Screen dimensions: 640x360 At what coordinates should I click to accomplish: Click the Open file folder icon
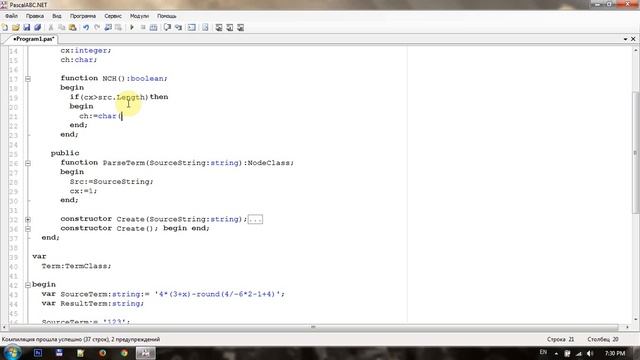[16, 27]
